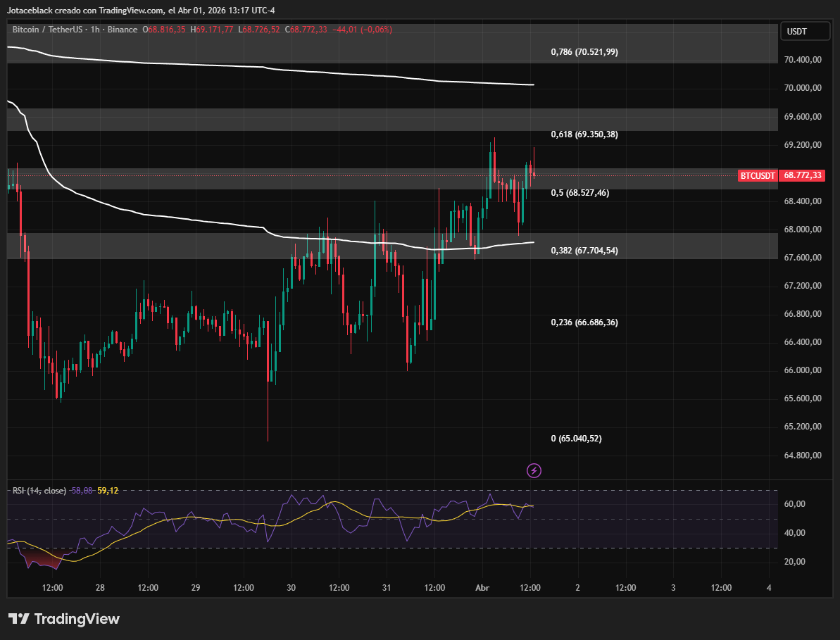Image resolution: width=840 pixels, height=640 pixels.
Task: Click the Bitcoin / TetherUS symbol title
Action: coord(48,30)
